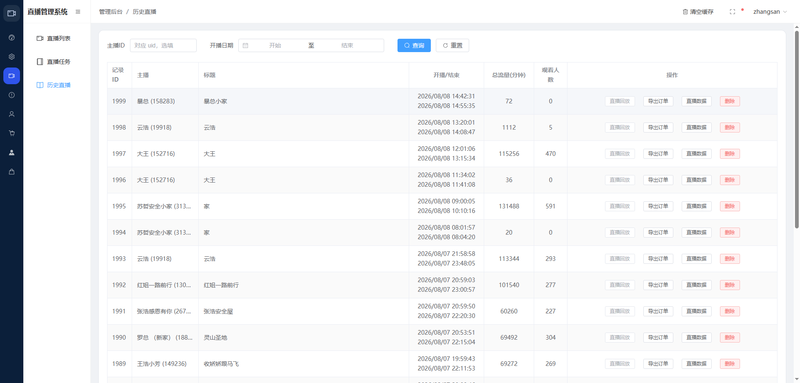This screenshot has height=383, width=800.
Task: Delete record 1996 with the red 删除 button
Action: tap(730, 180)
